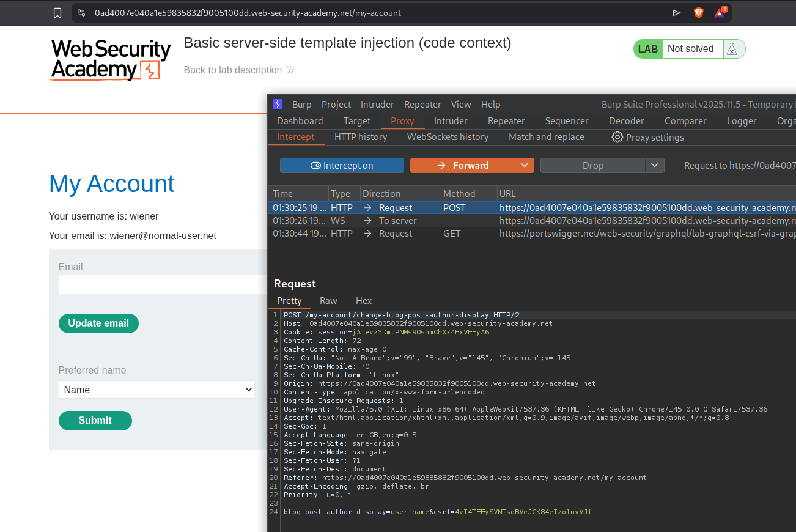Click the lab flask status icon
The height and width of the screenshot is (532, 796).
[x=731, y=49]
